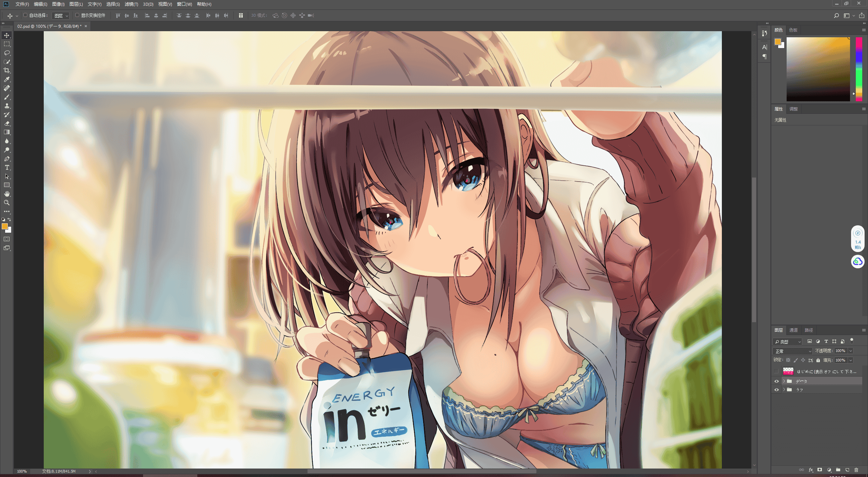
Task: Click the delete layer trash icon
Action: [856, 470]
